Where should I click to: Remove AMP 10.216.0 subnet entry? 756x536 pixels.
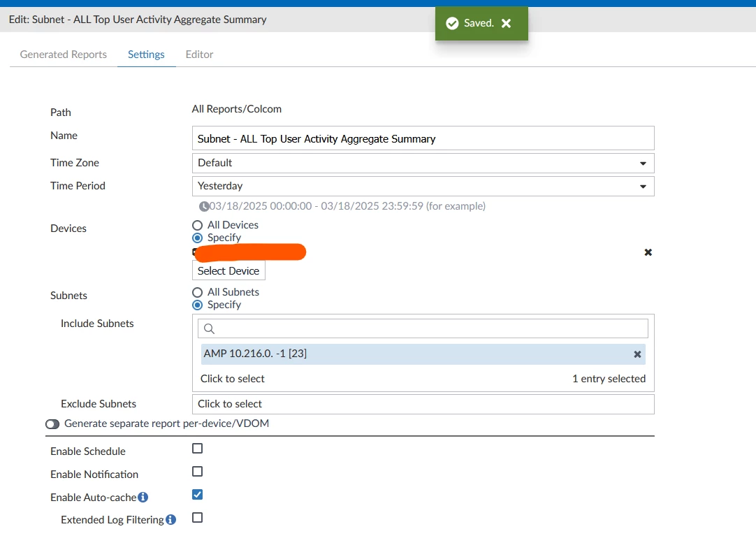click(x=637, y=354)
